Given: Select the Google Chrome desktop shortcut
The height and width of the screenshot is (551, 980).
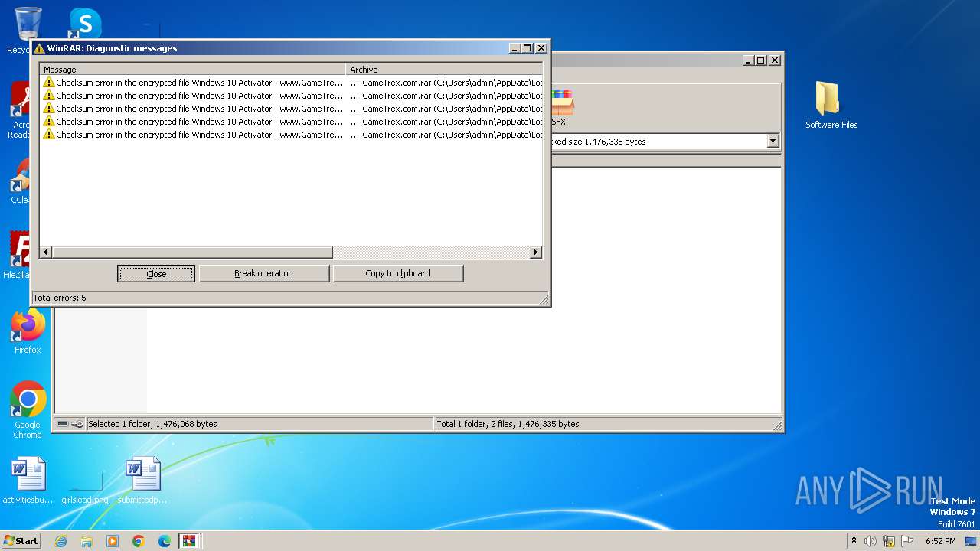Looking at the screenshot, I should (28, 410).
